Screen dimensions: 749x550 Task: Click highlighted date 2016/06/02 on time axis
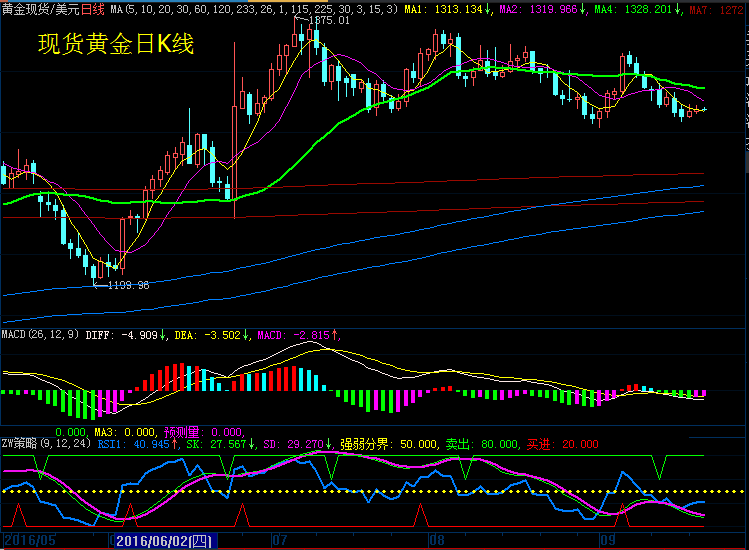coord(167,541)
